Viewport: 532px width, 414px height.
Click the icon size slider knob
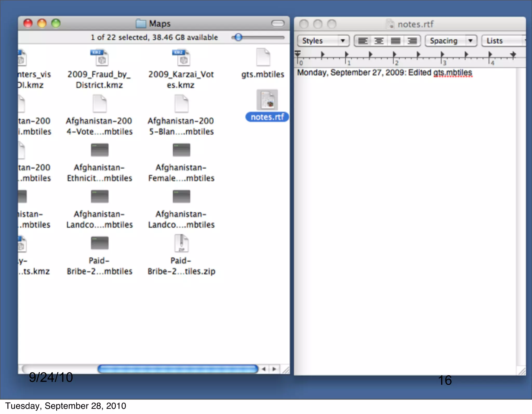point(238,37)
